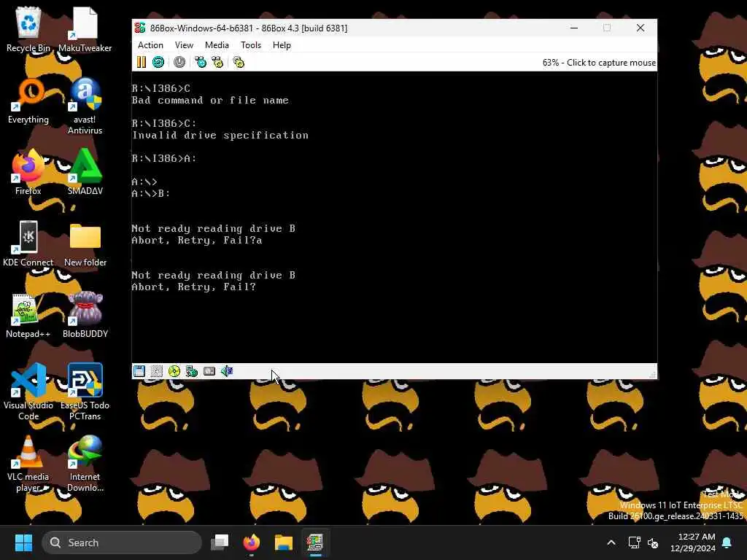Select the Visual Studio Code desktop shortcut
Screen dimensions: 747x560
[28, 392]
